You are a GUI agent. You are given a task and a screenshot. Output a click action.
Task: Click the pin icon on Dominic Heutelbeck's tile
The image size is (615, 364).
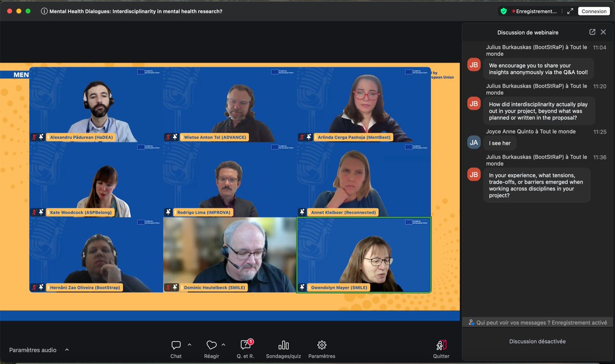pos(175,287)
